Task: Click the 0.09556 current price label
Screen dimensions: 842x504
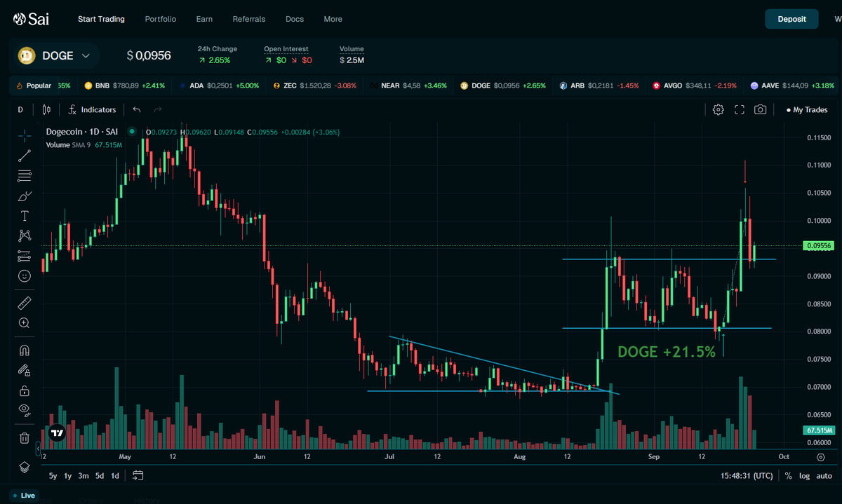Action: point(819,245)
